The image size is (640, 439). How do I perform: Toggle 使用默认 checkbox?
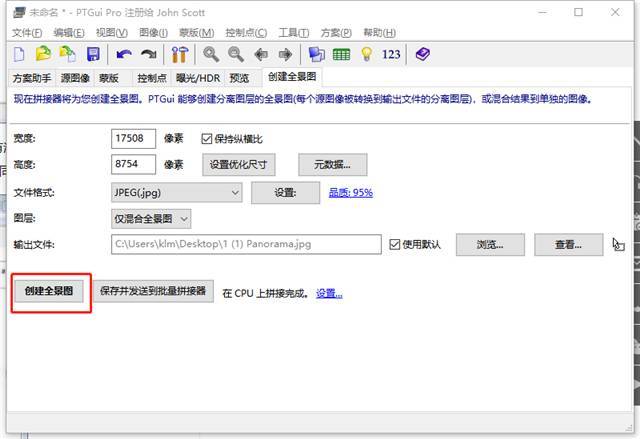(x=394, y=244)
